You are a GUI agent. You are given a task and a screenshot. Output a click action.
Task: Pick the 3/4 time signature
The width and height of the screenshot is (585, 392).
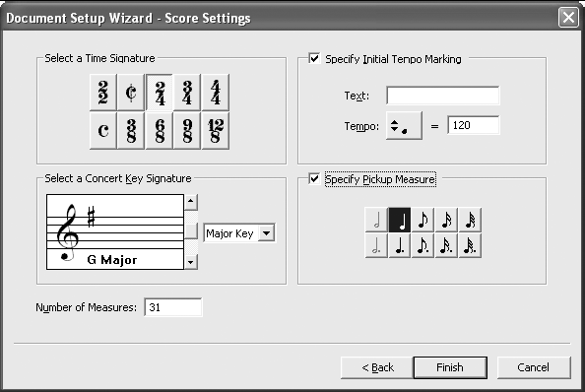pyautogui.click(x=187, y=93)
